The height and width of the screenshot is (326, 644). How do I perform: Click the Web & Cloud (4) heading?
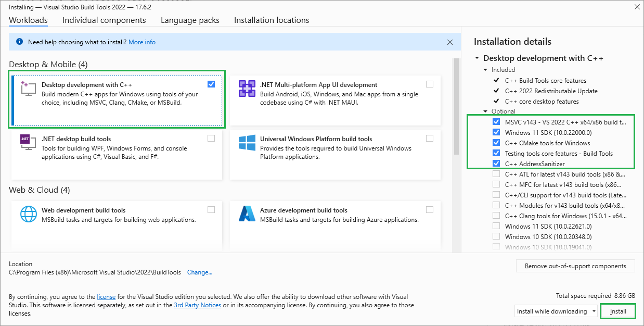click(x=39, y=190)
